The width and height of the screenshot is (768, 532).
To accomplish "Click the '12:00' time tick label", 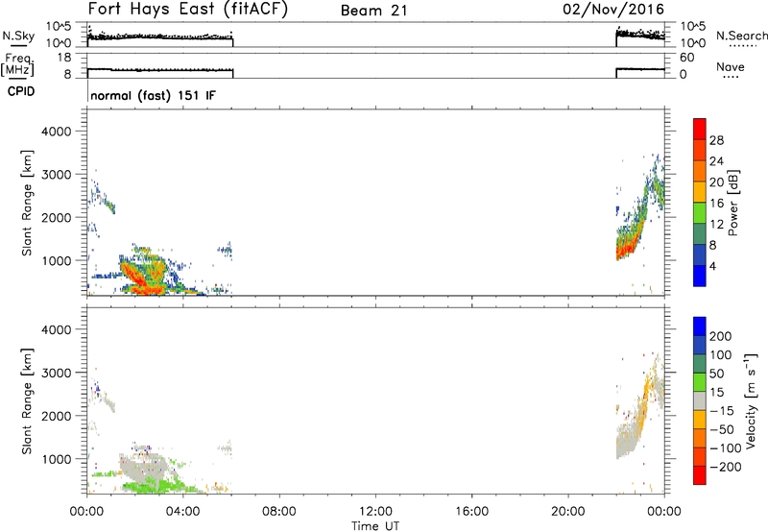I will point(375,512).
